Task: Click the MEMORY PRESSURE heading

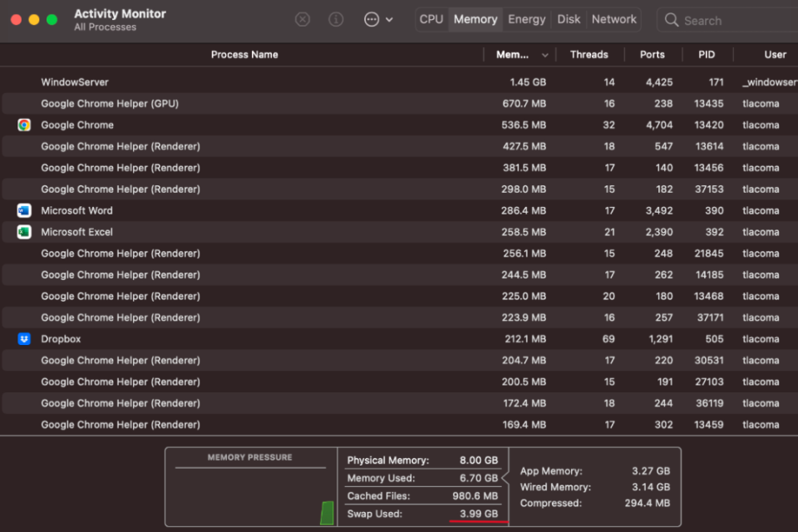Action: click(x=250, y=457)
